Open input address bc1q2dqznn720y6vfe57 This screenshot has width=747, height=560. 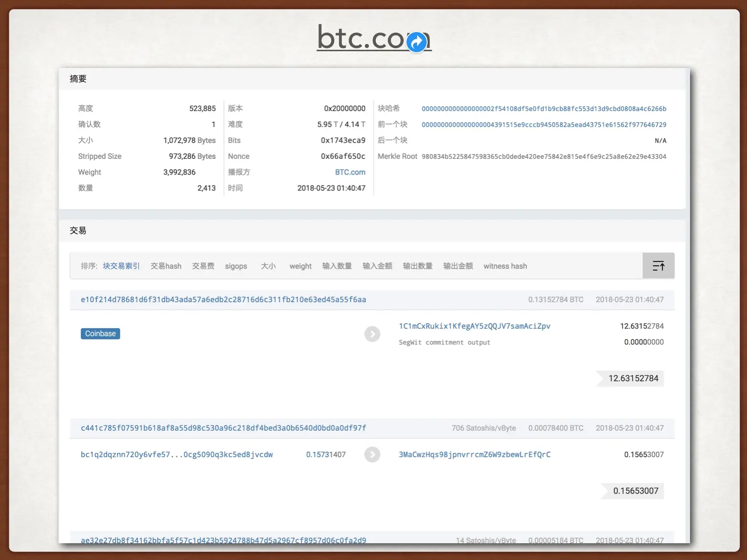177,455
